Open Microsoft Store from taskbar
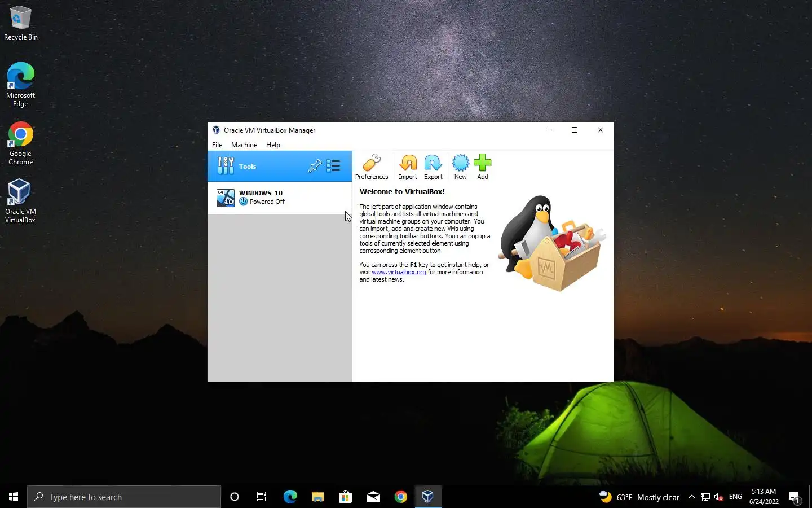The height and width of the screenshot is (508, 812). coord(345,497)
